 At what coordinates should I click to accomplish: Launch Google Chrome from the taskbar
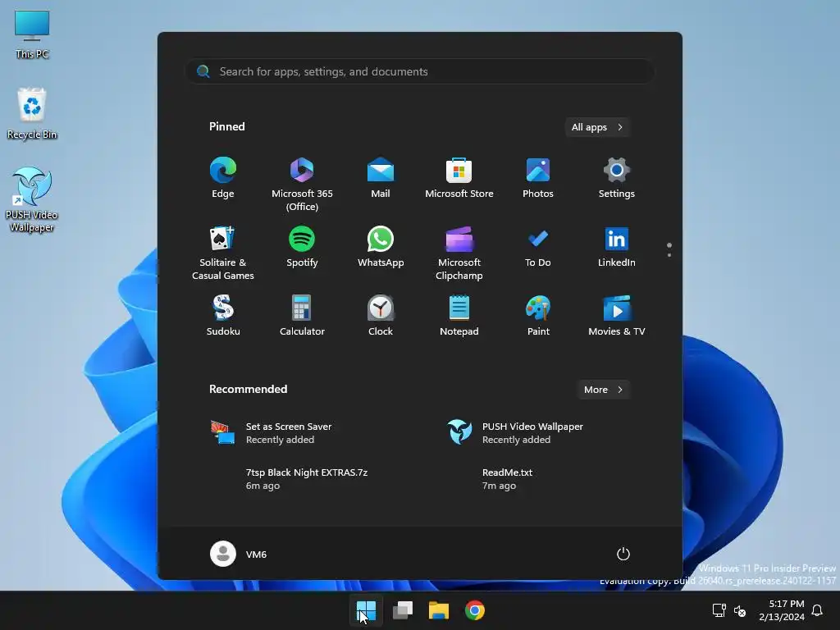point(475,610)
